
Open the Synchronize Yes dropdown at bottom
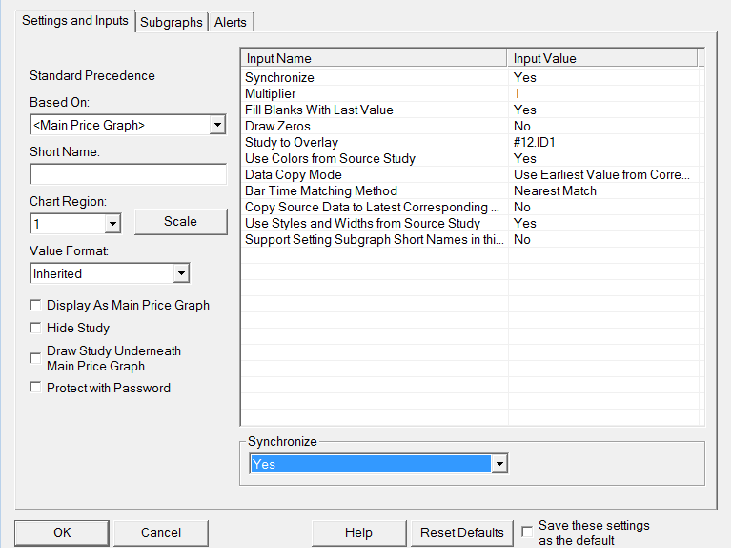point(499,464)
